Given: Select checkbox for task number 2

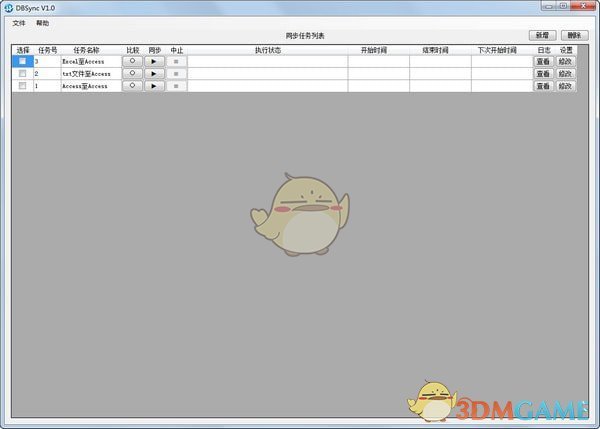Looking at the screenshot, I should pos(22,74).
